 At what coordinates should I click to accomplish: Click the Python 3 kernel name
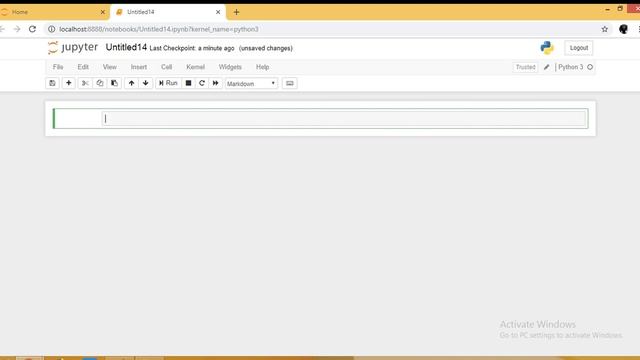tap(571, 67)
